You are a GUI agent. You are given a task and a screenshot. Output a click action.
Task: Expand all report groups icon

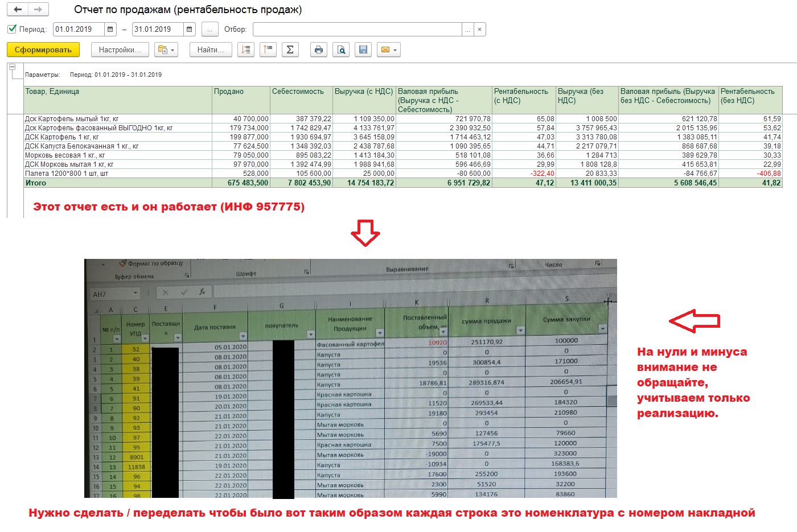(246, 50)
